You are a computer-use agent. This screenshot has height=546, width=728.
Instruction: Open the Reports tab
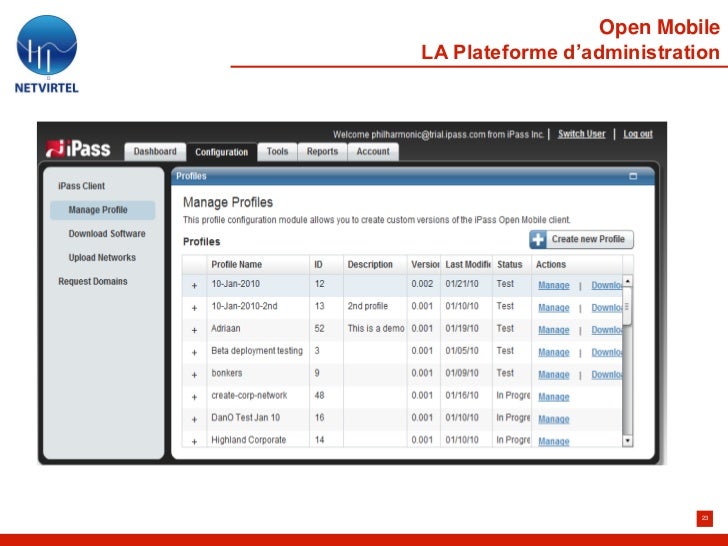click(322, 152)
